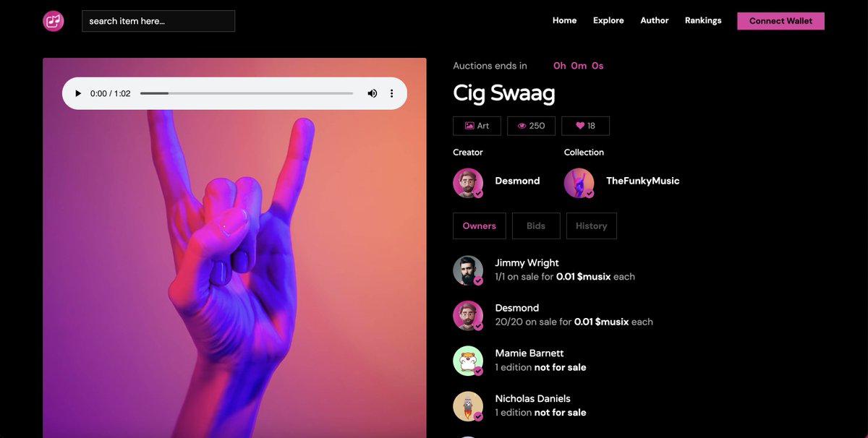The width and height of the screenshot is (868, 438).
Task: Open the Rankings page
Action: pyautogui.click(x=703, y=20)
